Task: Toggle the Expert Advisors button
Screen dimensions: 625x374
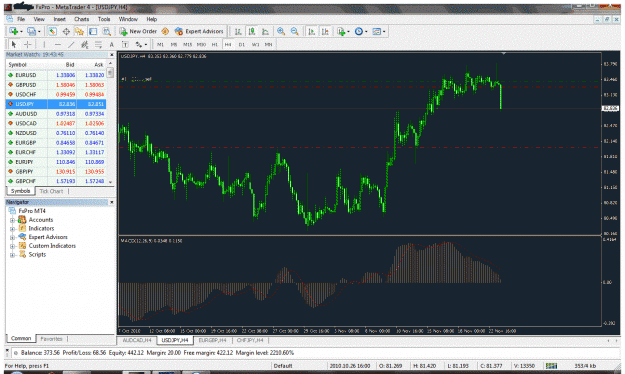Action: tap(199, 31)
